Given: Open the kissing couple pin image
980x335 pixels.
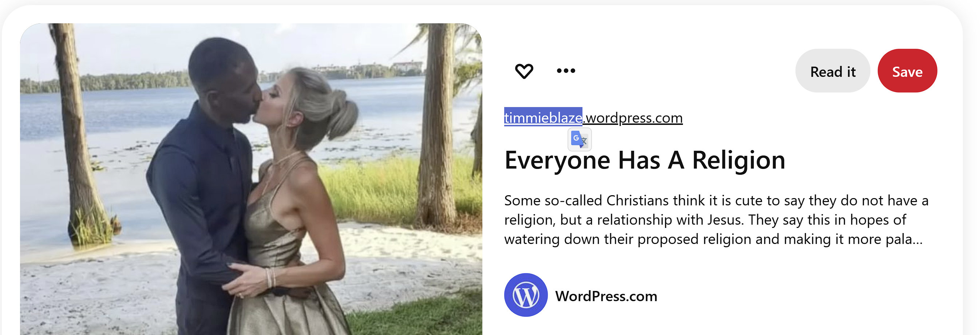Looking at the screenshot, I should (251, 179).
